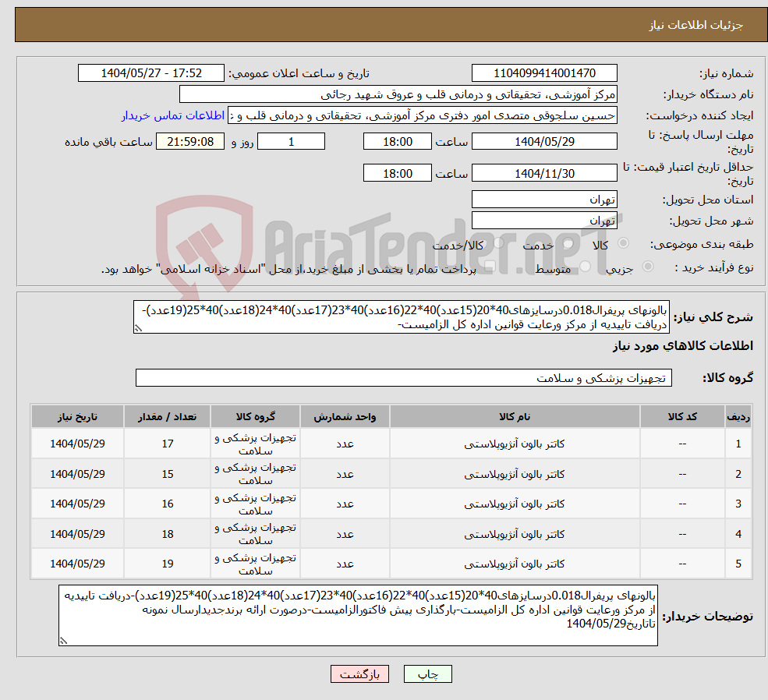Click the countdown timer showing 21:59:08
Viewport: 768px width, 700px height.
189,141
